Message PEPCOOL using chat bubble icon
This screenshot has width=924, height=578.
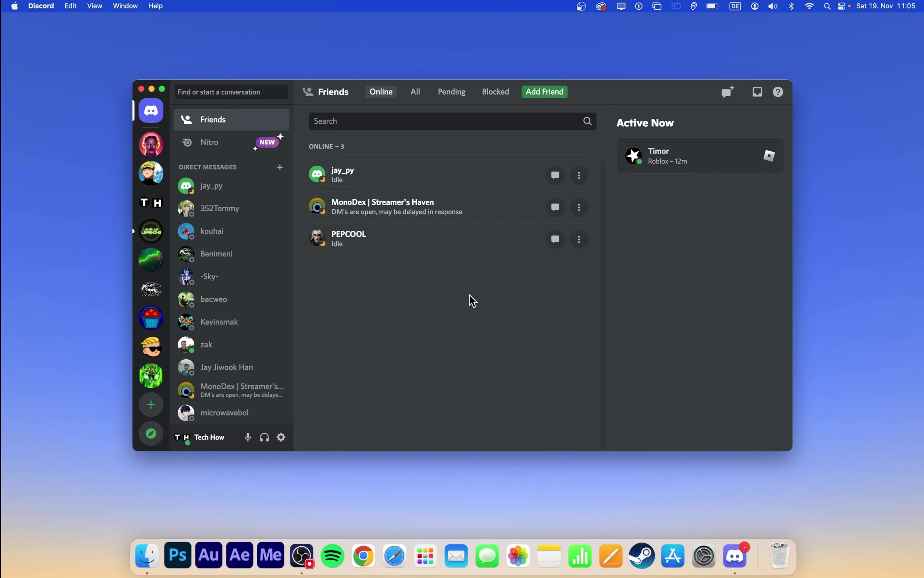click(x=555, y=240)
